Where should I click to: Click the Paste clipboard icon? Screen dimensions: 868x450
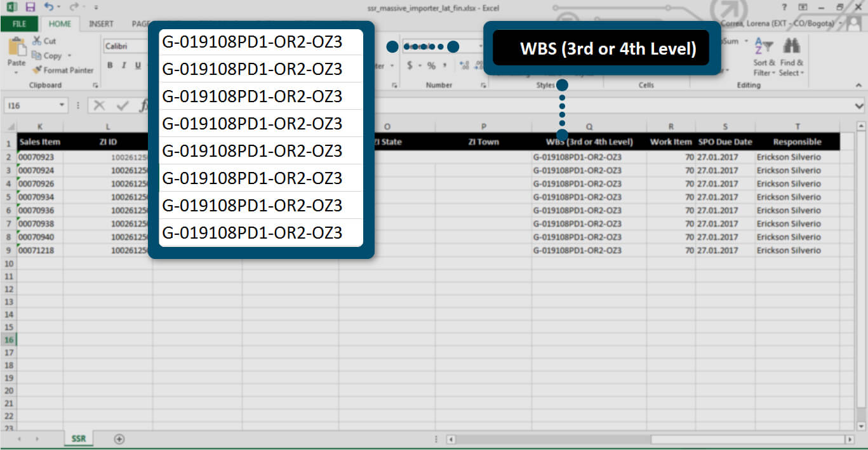16,50
